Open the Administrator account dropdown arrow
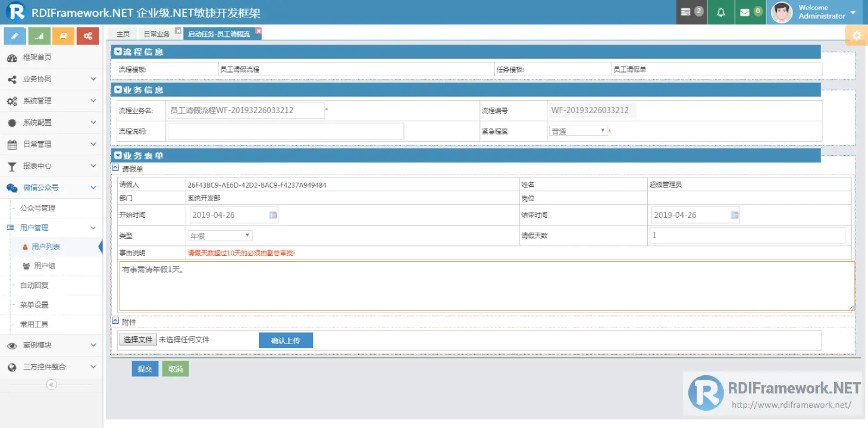 853,12
